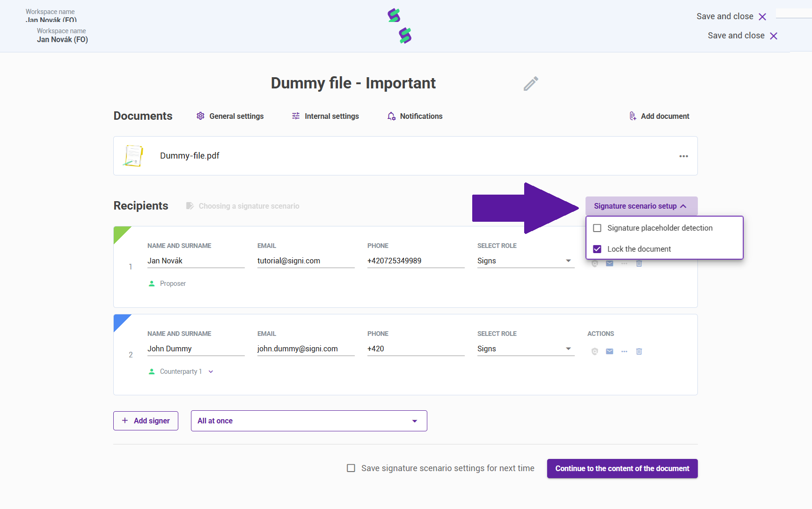This screenshot has height=509, width=812.
Task: Click the envelope icon for John Dummy
Action: point(609,351)
